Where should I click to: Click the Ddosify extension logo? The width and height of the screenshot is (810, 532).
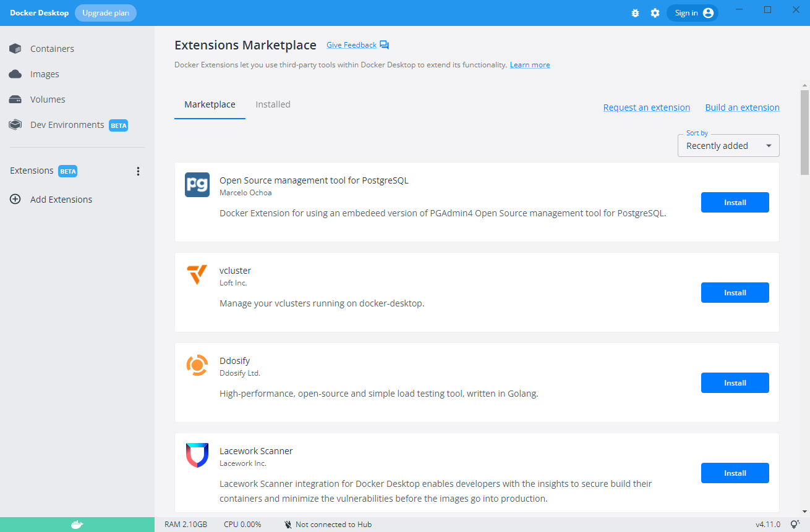pyautogui.click(x=197, y=365)
